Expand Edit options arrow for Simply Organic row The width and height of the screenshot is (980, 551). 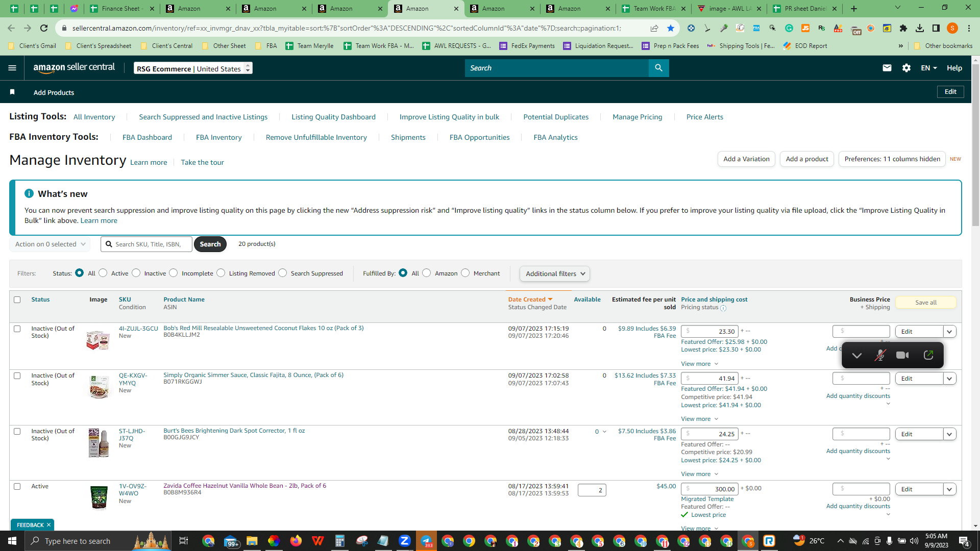pyautogui.click(x=949, y=379)
